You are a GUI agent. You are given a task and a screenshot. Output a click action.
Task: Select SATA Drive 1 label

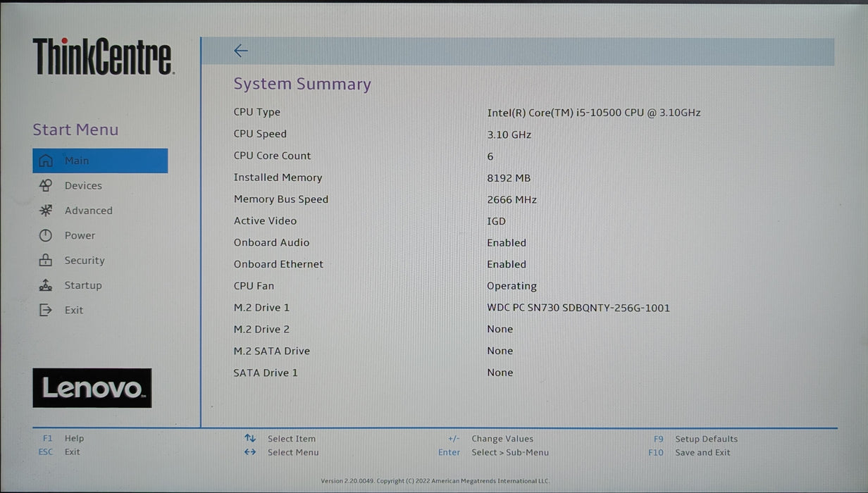(266, 373)
